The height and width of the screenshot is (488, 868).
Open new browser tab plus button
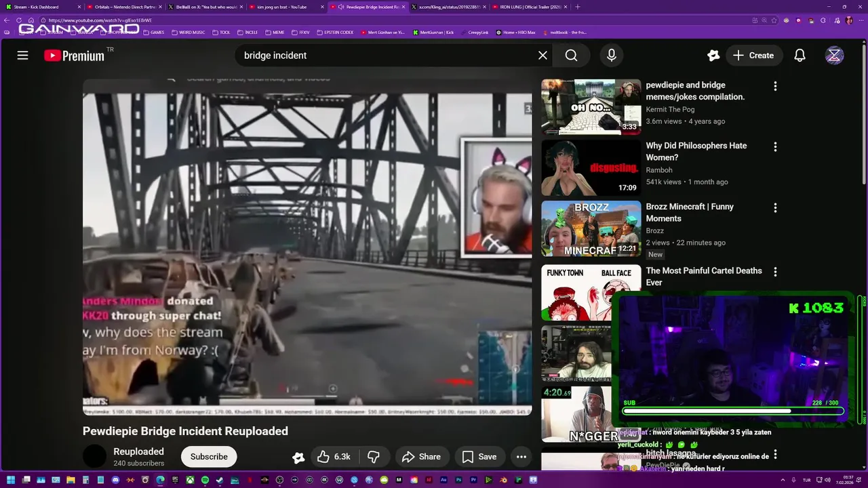[x=578, y=7]
